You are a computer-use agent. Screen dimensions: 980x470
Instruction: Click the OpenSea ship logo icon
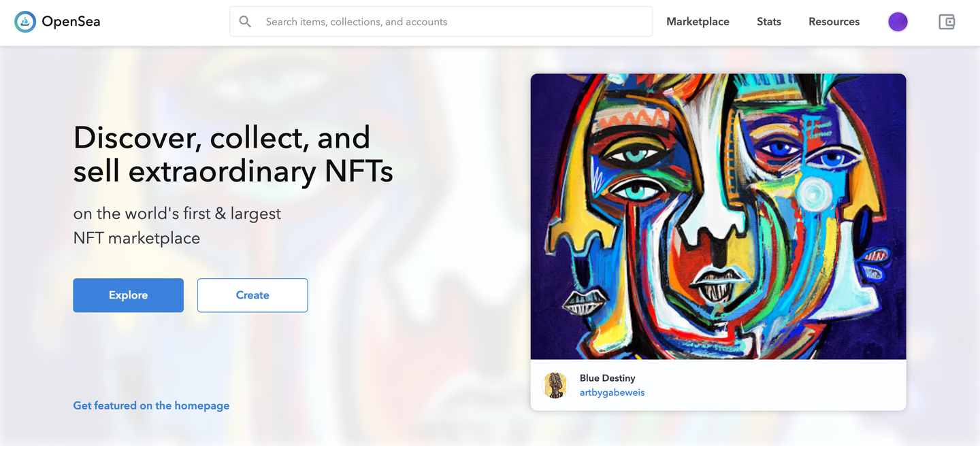coord(25,22)
